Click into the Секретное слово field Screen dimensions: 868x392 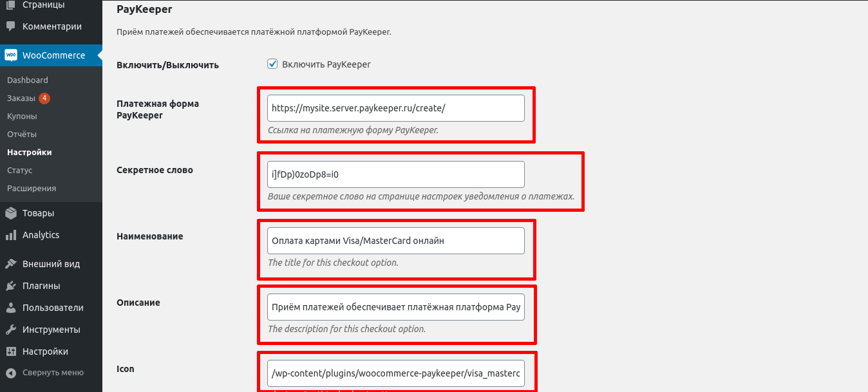395,174
